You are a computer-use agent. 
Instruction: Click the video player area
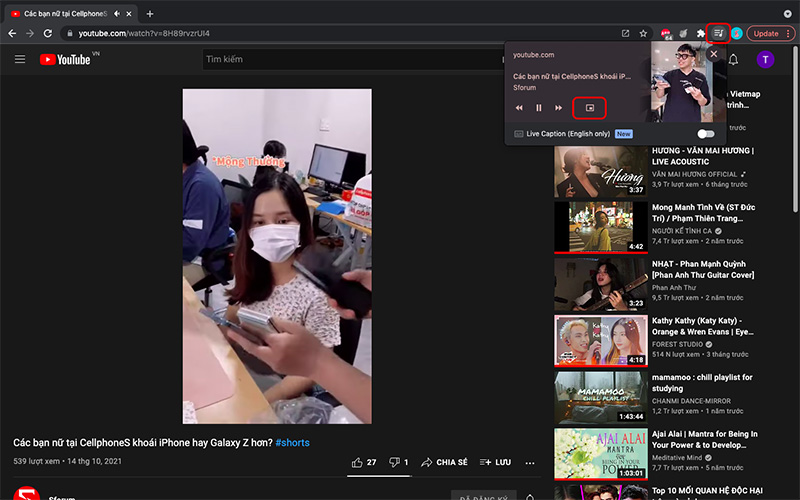click(277, 256)
